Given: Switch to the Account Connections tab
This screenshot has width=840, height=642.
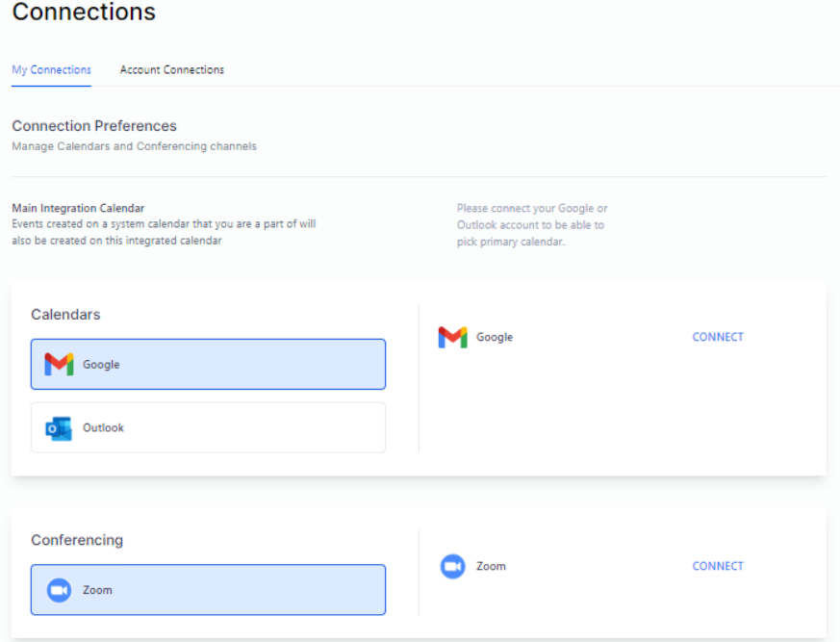Looking at the screenshot, I should point(171,69).
